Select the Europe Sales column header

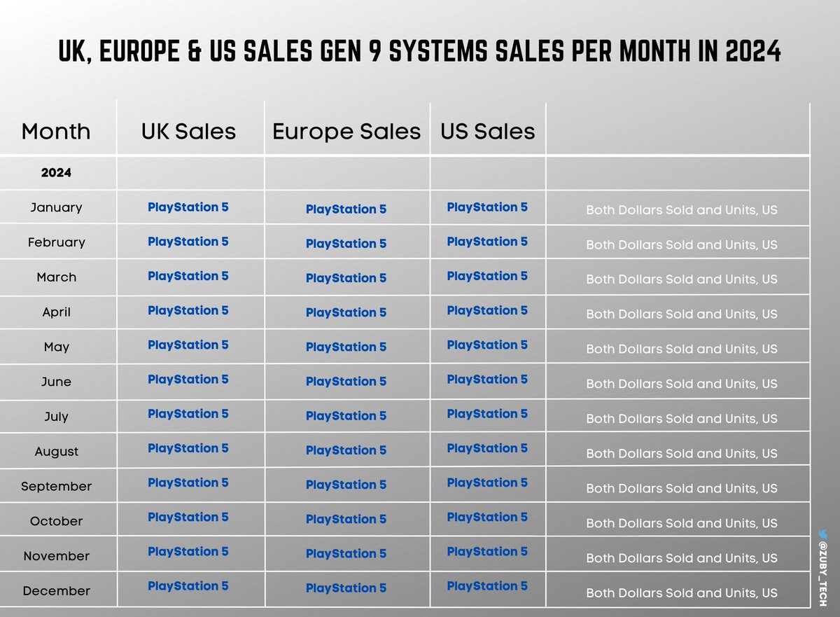[x=346, y=131]
